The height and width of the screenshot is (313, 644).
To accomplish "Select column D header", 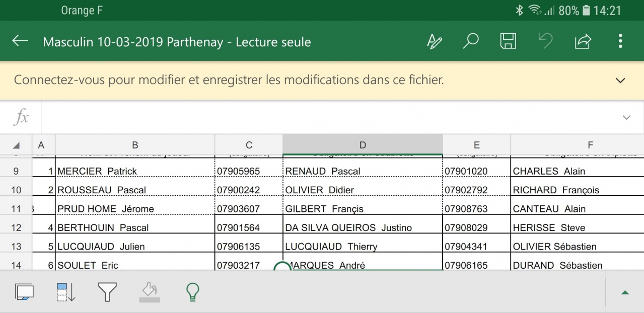I will [x=363, y=145].
